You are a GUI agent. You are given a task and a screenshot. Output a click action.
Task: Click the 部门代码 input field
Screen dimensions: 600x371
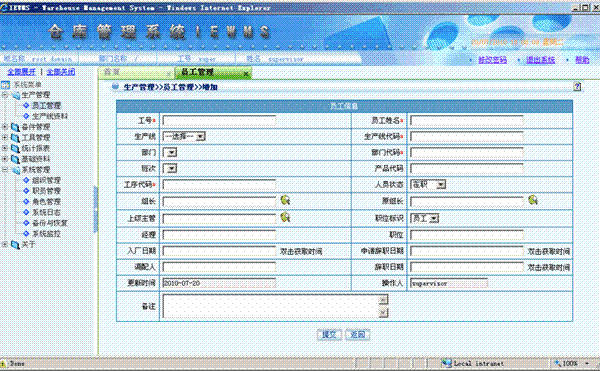tap(467, 153)
